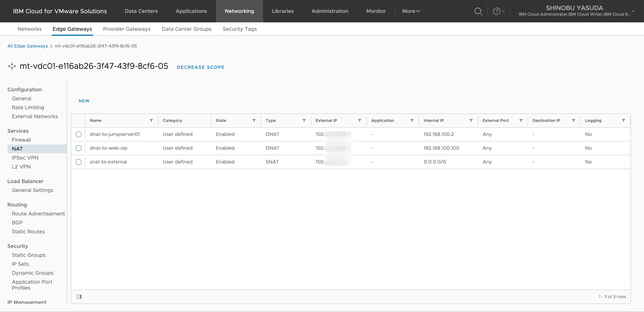Open the Shinobu Yasuda user menu chevron
The width and height of the screenshot is (644, 312).
pyautogui.click(x=633, y=11)
